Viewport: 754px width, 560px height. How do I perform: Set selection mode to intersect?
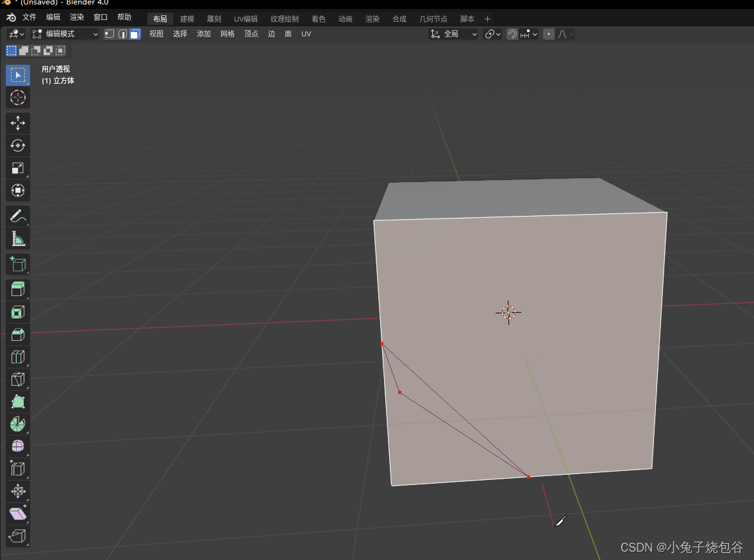tap(60, 51)
